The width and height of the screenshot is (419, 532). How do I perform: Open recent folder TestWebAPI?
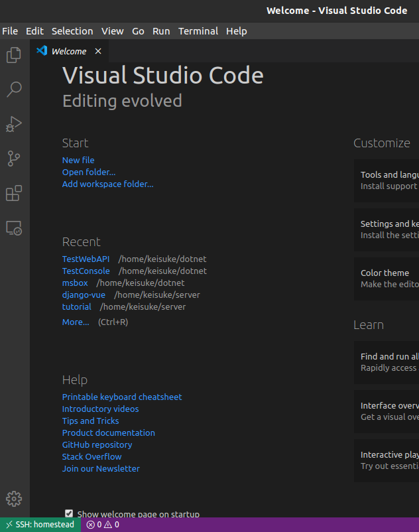pos(86,259)
